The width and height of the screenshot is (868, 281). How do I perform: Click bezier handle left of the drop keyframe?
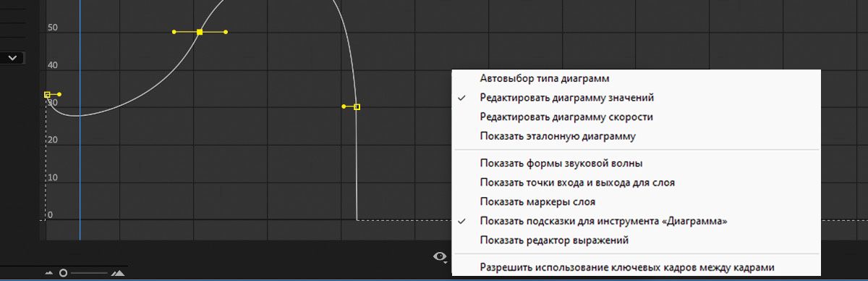(344, 106)
